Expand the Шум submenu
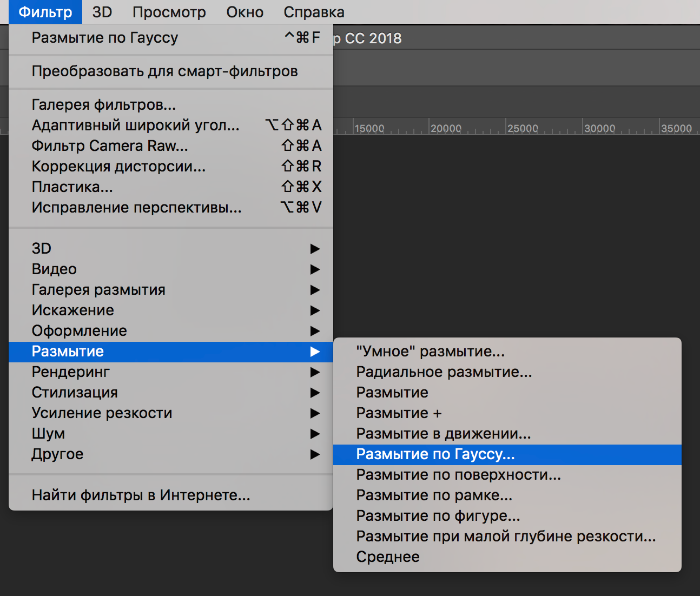700x596 pixels. tap(48, 433)
